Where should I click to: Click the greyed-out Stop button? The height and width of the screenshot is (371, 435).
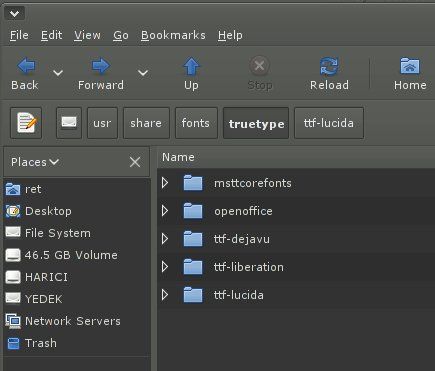point(260,74)
